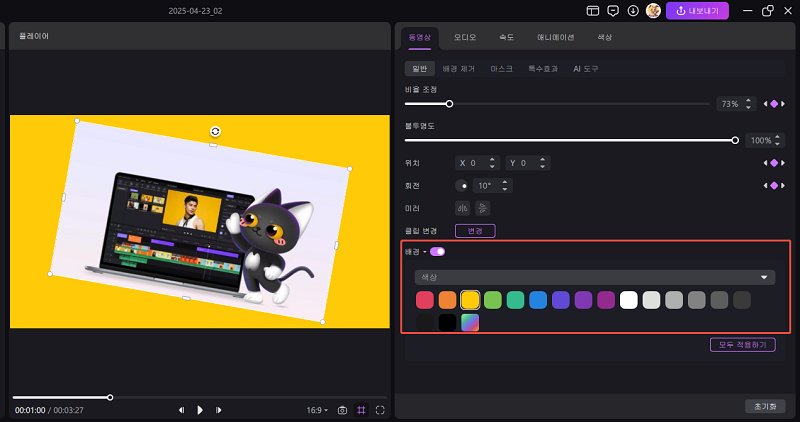Go to next keyframe for 회전
This screenshot has width=800, height=422.
[x=783, y=186]
